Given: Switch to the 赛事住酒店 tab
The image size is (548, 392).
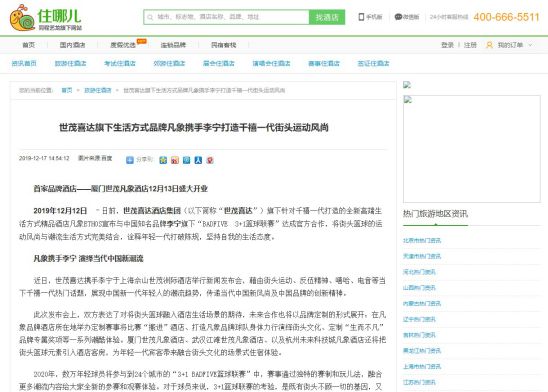Looking at the screenshot, I should click(324, 63).
